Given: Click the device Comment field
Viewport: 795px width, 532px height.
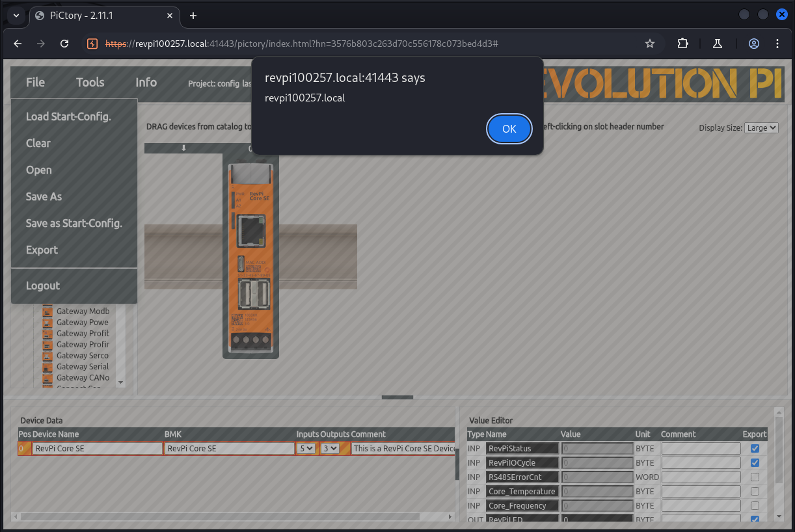Looking at the screenshot, I should tap(403, 448).
